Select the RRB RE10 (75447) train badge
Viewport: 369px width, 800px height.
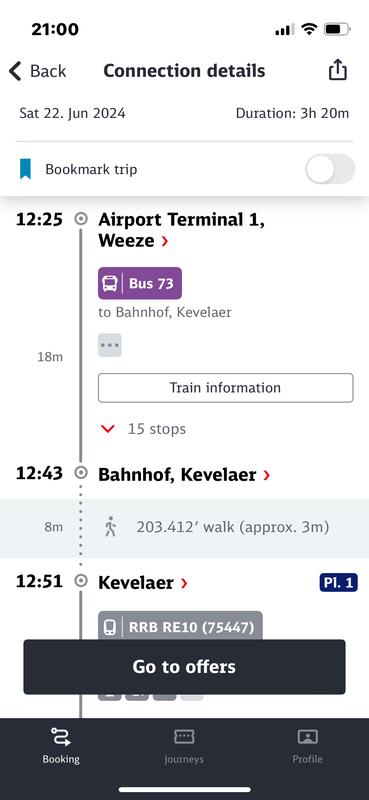(180, 626)
